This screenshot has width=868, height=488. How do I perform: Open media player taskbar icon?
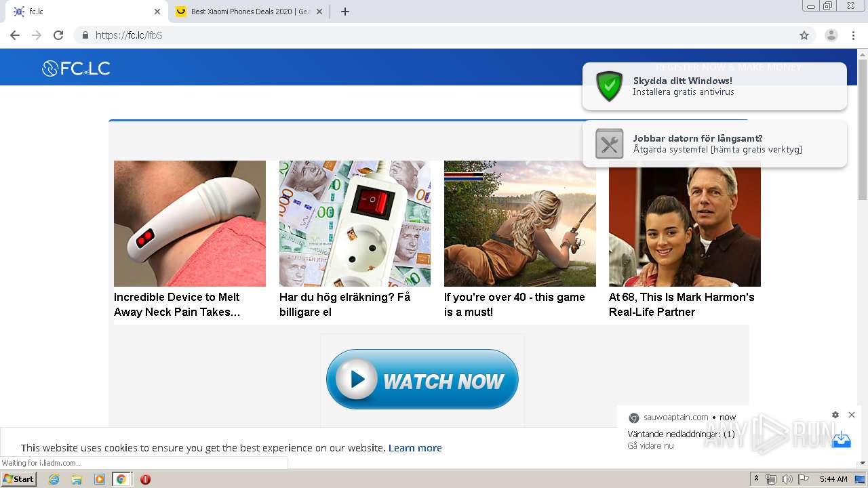tap(100, 479)
